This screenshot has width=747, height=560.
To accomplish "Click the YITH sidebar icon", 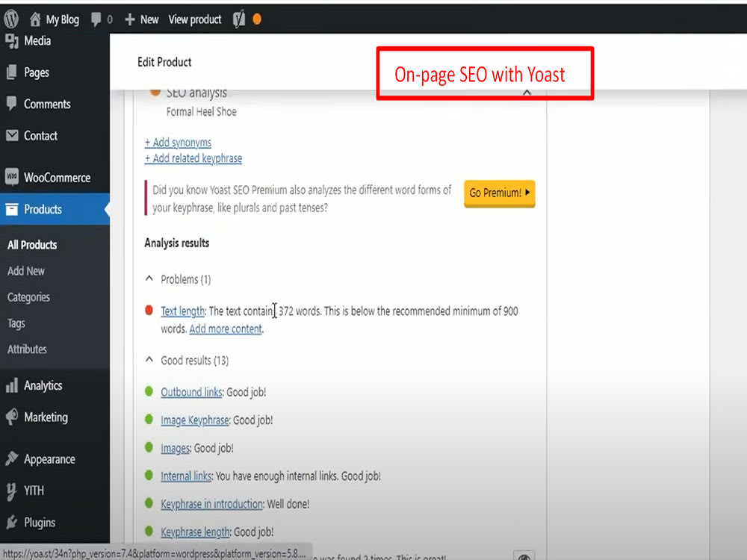I will [11, 491].
